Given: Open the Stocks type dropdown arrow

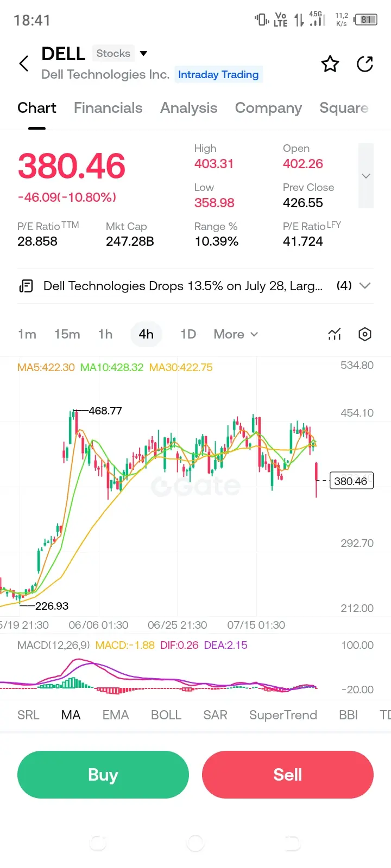Looking at the screenshot, I should click(143, 53).
